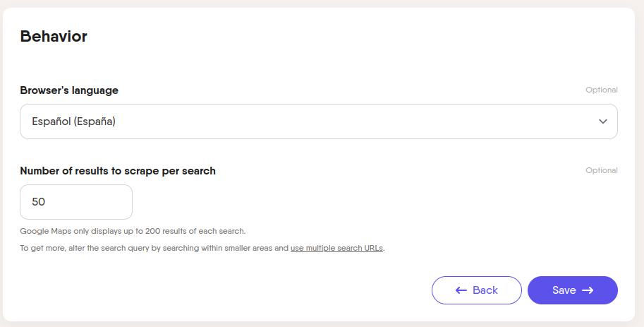Open the "use multiple search URLs" link
Screen dimensions: 644x327
[x=336, y=248]
